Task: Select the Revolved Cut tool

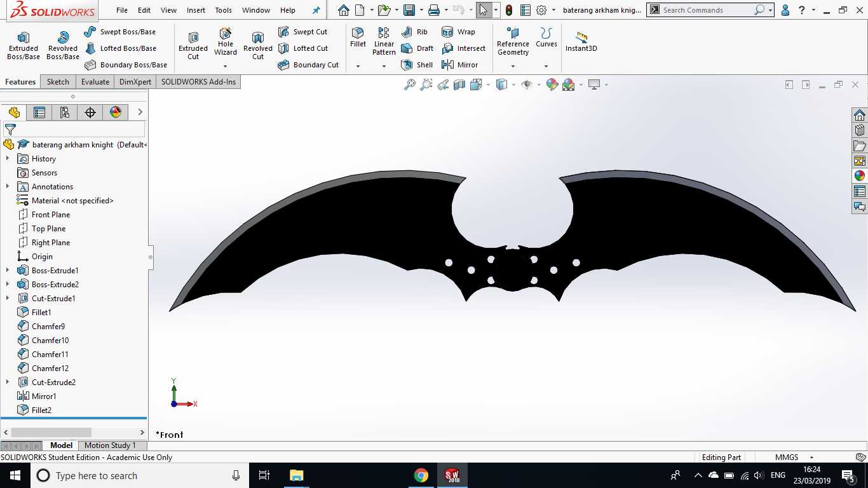Action: (258, 46)
